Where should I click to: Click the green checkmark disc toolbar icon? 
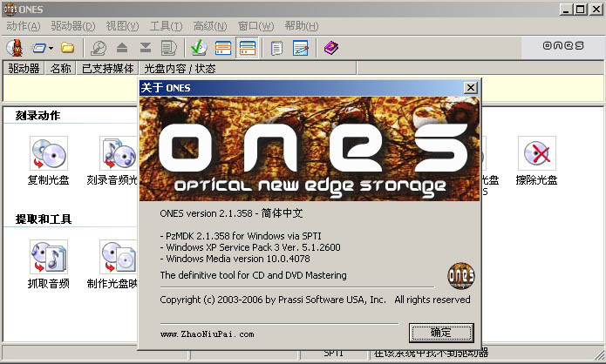click(x=199, y=48)
